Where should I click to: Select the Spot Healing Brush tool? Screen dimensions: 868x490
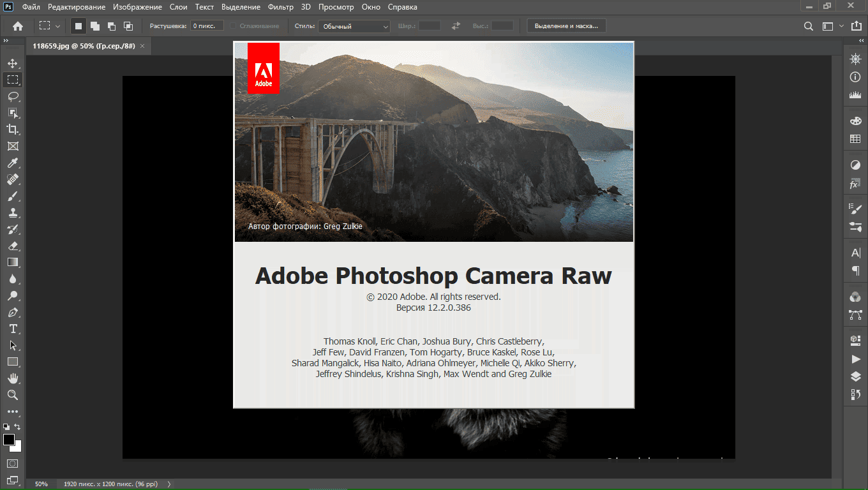[x=12, y=179]
